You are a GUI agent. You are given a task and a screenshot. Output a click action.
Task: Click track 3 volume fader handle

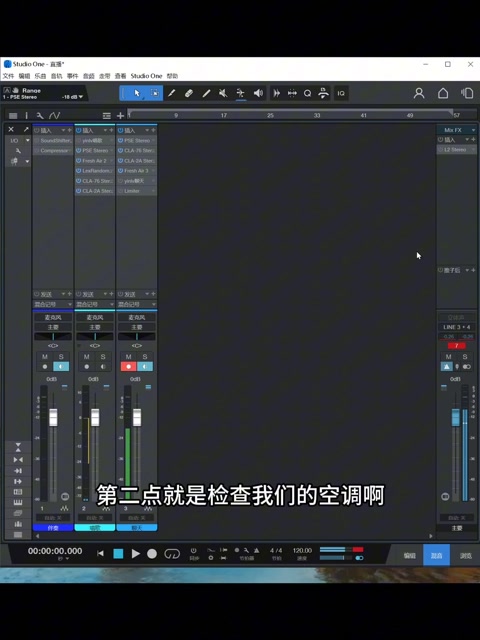click(137, 417)
